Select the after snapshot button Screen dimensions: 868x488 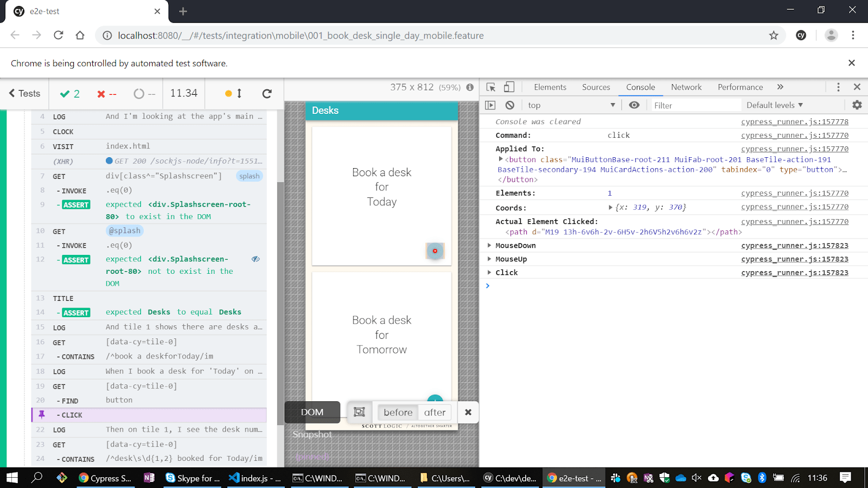[x=435, y=412]
